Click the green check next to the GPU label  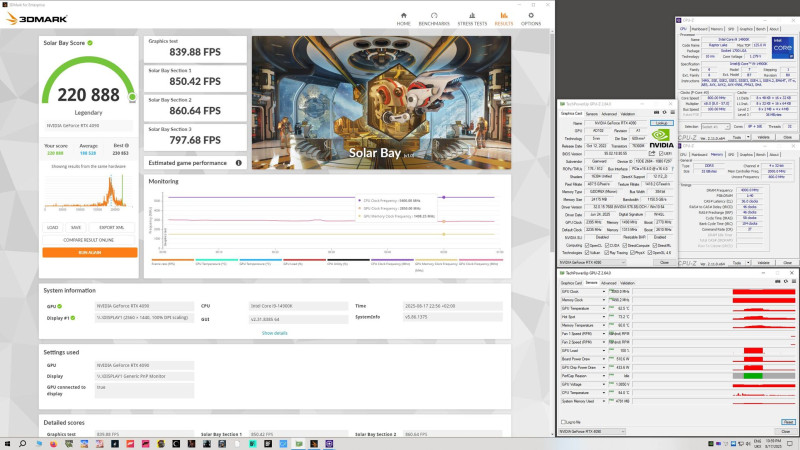click(x=60, y=306)
